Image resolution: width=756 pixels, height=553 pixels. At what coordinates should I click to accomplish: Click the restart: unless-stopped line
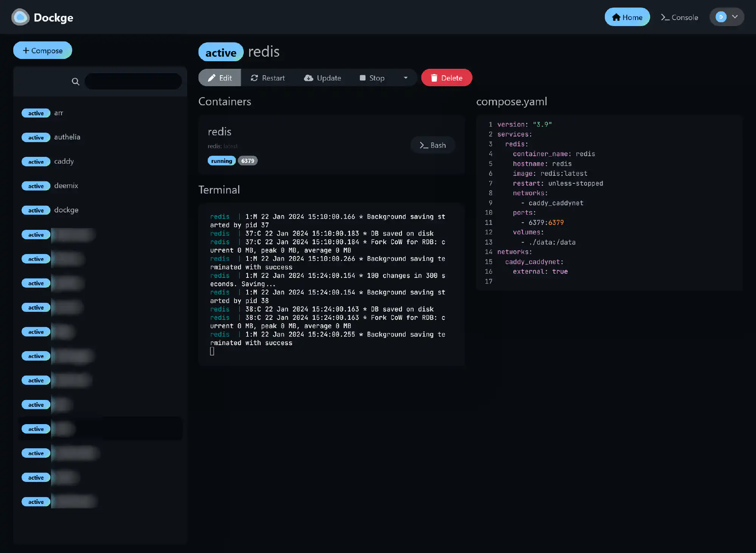coord(558,183)
